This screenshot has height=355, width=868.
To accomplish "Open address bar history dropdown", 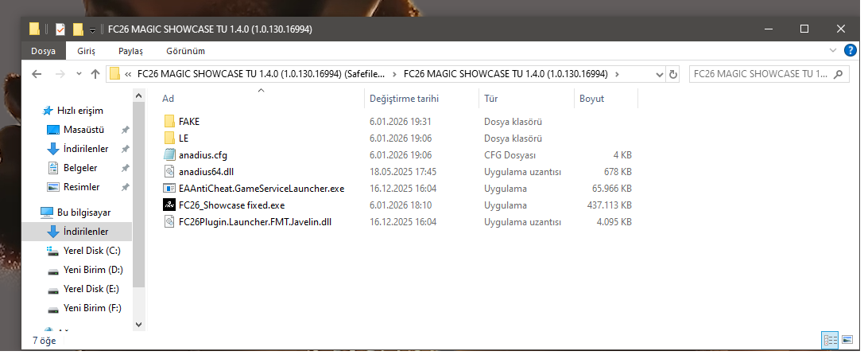I will click(659, 74).
